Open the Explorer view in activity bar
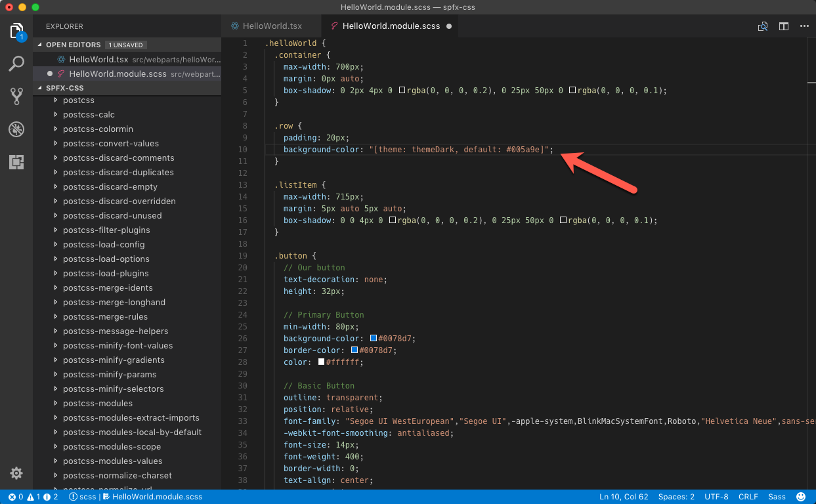816x504 pixels. click(x=16, y=31)
